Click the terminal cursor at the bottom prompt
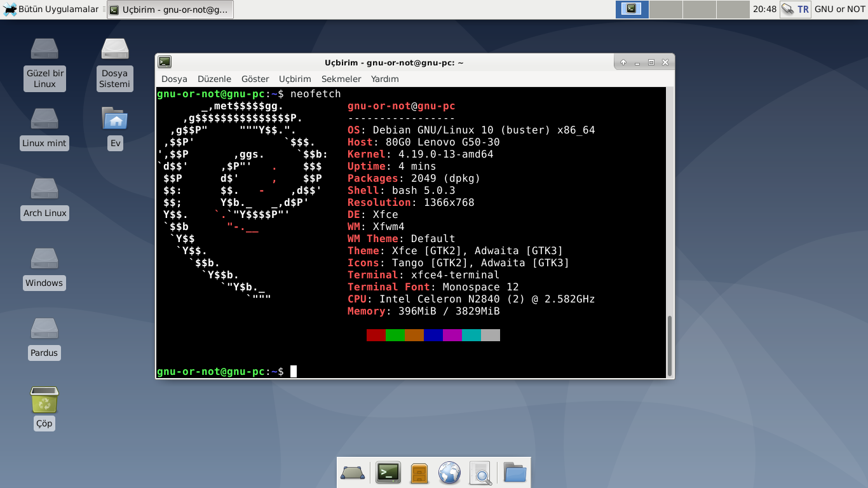Image resolution: width=868 pixels, height=488 pixels. coord(294,371)
